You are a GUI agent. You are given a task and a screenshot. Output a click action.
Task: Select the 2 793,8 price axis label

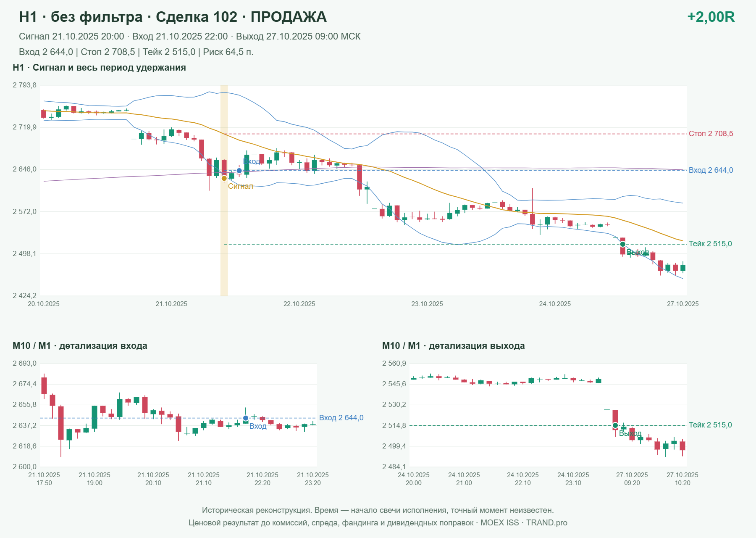(x=24, y=85)
